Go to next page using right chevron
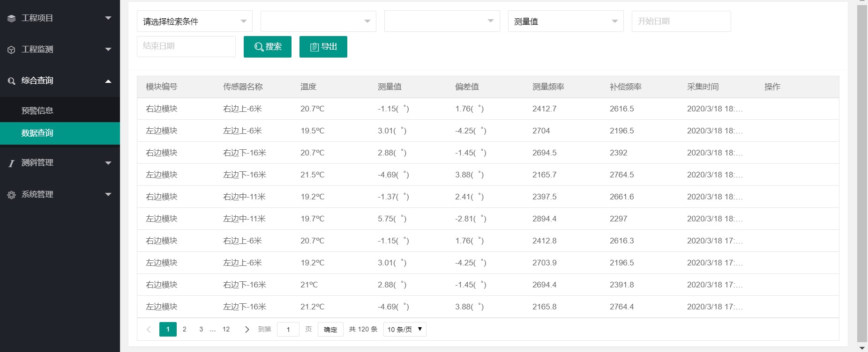Image resolution: width=868 pixels, height=352 pixels. [247, 330]
